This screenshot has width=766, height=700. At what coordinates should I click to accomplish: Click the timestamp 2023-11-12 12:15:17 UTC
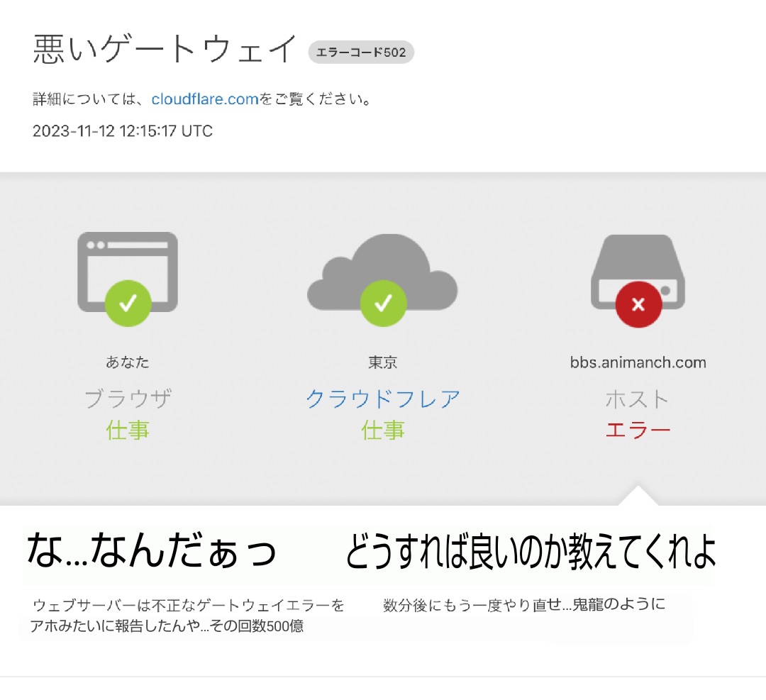click(123, 131)
